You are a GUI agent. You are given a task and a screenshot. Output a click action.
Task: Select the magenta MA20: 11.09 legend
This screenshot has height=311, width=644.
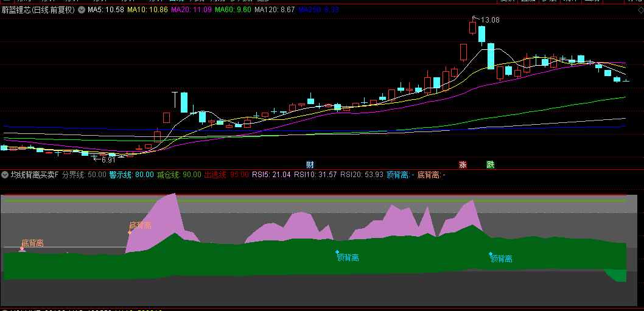tap(191, 10)
